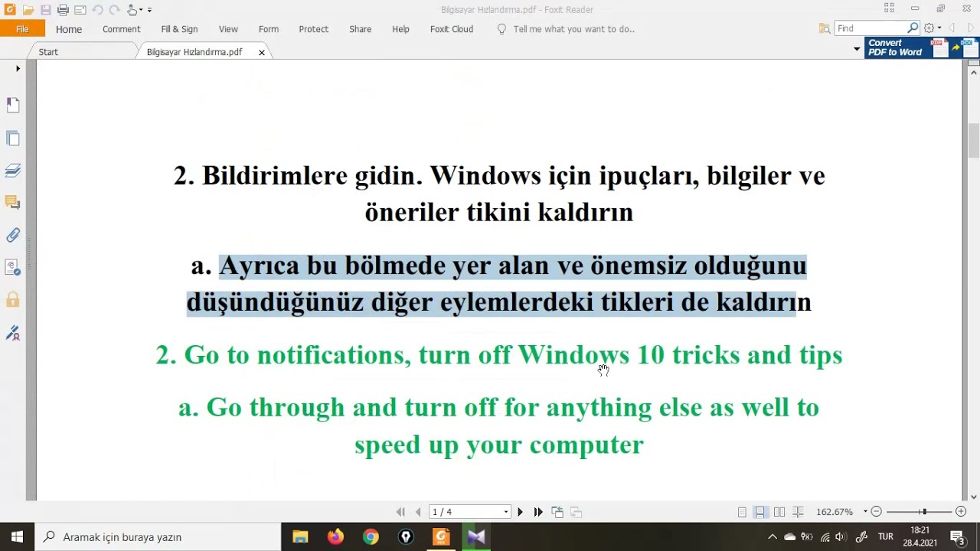Open the tab list dropdown arrow
Screen dimensions: 980x551
[x=857, y=49]
